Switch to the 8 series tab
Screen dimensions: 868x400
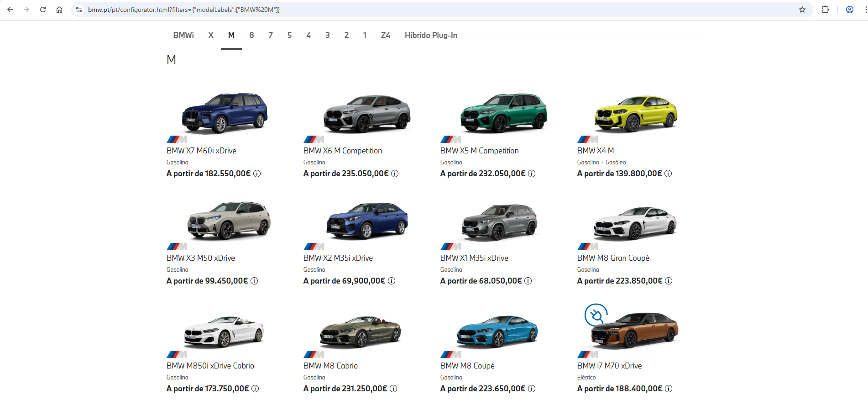coord(251,35)
